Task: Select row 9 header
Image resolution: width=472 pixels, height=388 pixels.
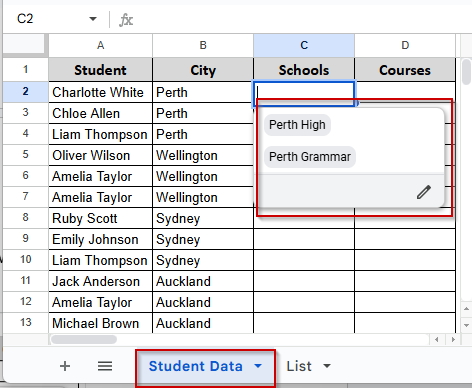Action: pyautogui.click(x=26, y=239)
